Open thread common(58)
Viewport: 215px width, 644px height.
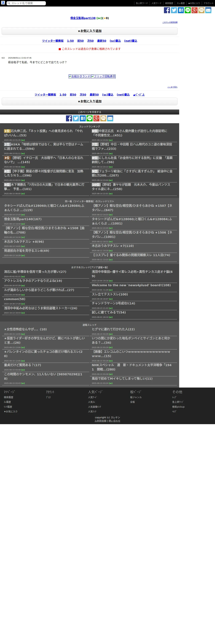[x=15, y=299]
